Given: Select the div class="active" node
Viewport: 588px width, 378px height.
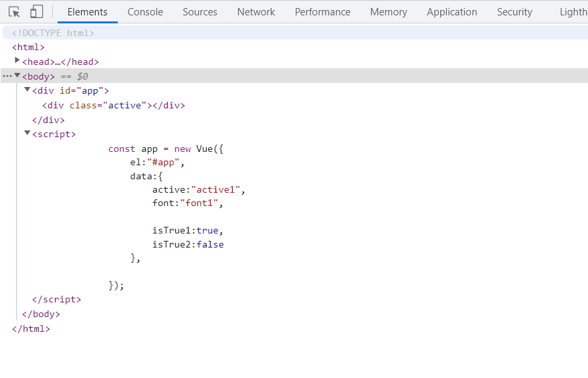Looking at the screenshot, I should (114, 106).
